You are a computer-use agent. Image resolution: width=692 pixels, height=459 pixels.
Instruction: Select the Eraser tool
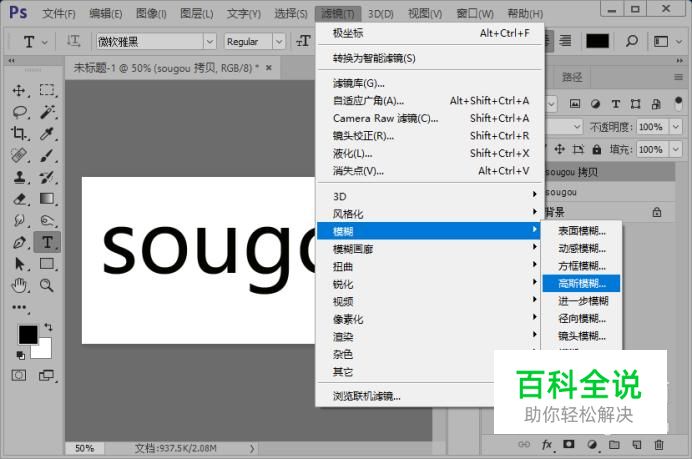coord(19,199)
